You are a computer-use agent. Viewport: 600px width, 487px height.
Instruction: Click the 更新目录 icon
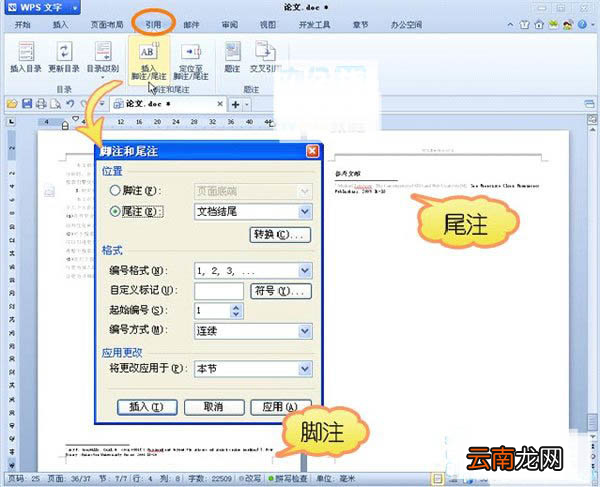(x=64, y=57)
